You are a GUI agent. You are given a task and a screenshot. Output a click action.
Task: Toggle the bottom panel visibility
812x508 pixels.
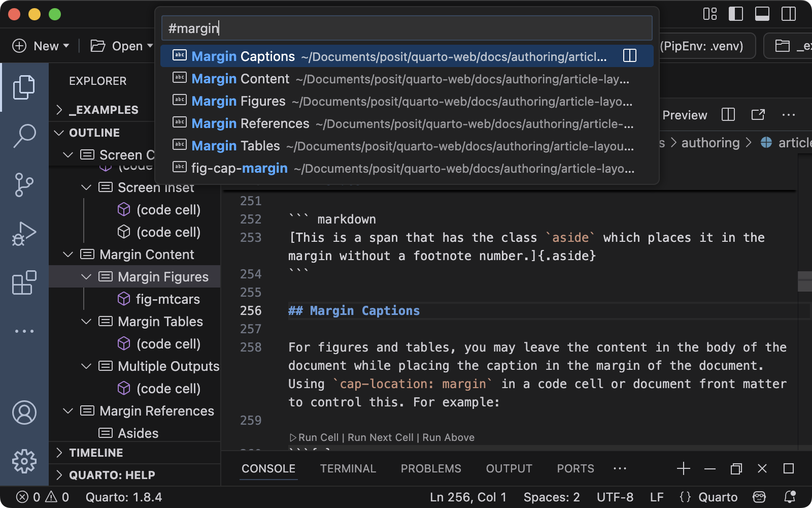(x=762, y=14)
